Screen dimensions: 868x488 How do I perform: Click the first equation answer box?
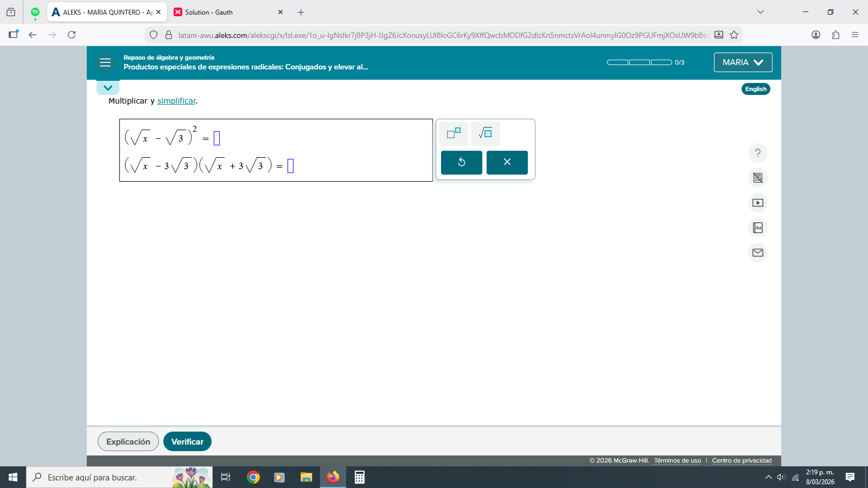click(x=216, y=138)
